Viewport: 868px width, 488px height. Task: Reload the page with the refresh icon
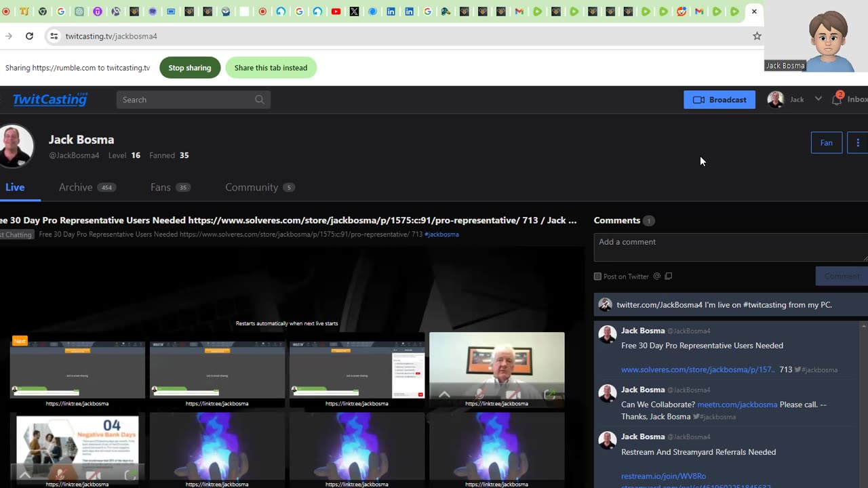click(29, 36)
